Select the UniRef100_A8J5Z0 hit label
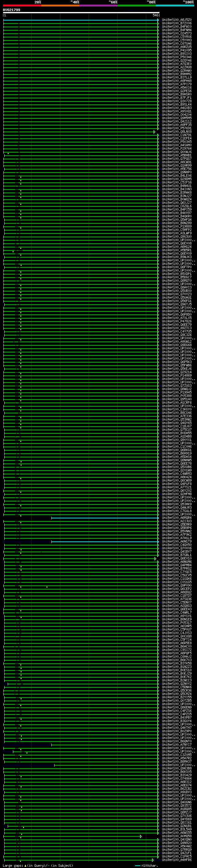197x868 pixels. click(177, 20)
